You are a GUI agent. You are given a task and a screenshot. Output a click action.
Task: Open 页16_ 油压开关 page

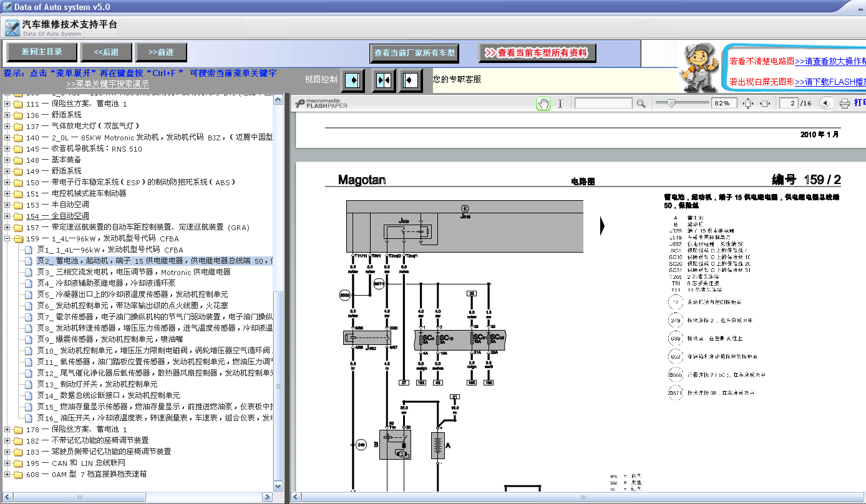(x=154, y=418)
